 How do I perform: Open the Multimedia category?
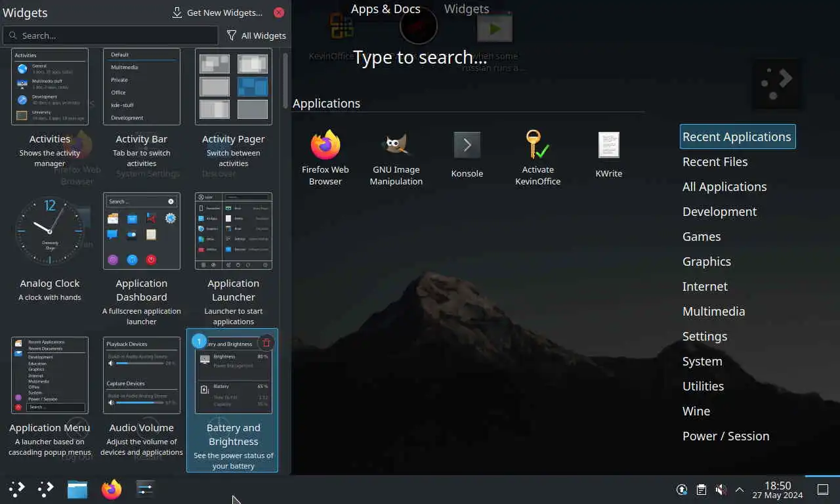click(x=714, y=311)
